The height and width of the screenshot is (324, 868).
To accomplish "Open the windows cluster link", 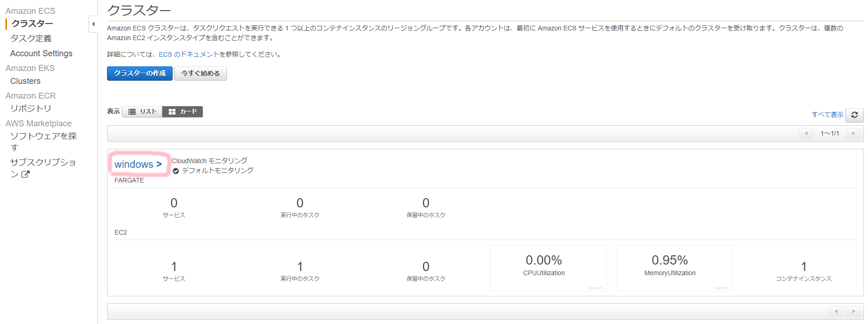I will click(138, 164).
